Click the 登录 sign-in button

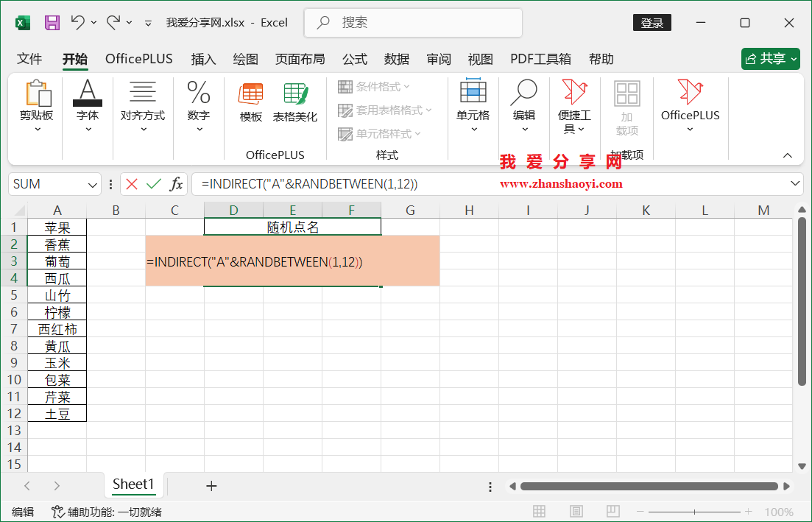click(x=652, y=23)
